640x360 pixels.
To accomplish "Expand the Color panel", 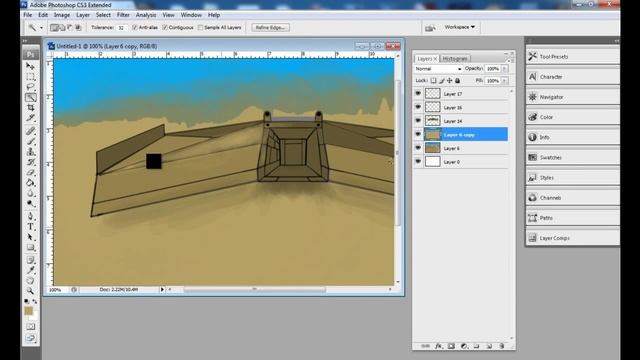I will (x=572, y=117).
